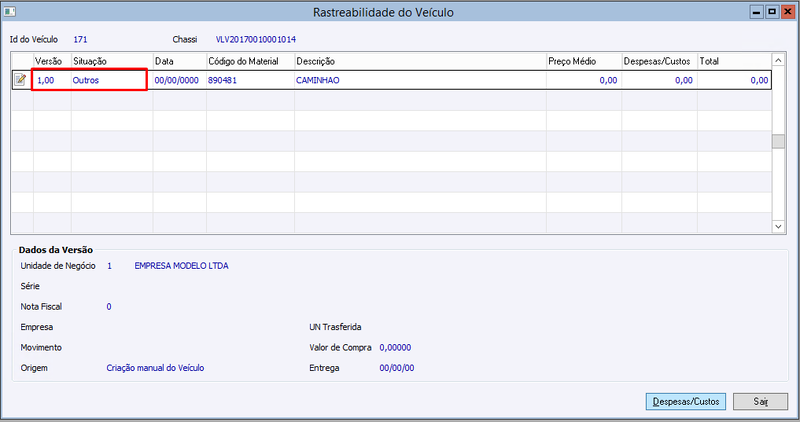This screenshot has width=800, height=422.
Task: Close the Rastreabilidade do Veículo window
Action: (788, 12)
